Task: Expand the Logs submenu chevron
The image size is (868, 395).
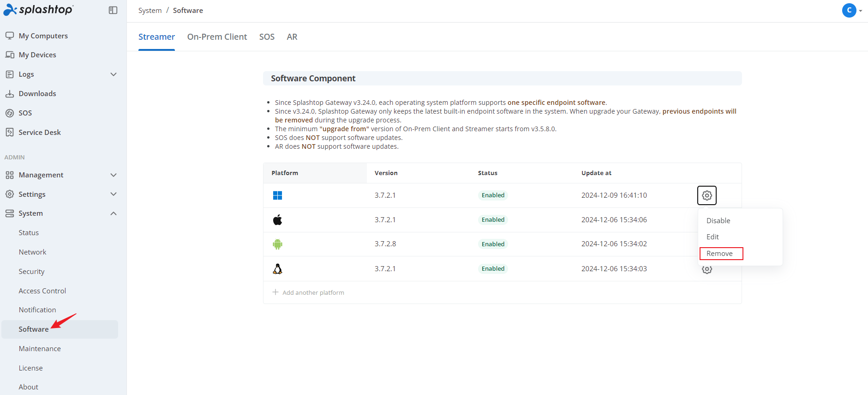Action: (114, 74)
